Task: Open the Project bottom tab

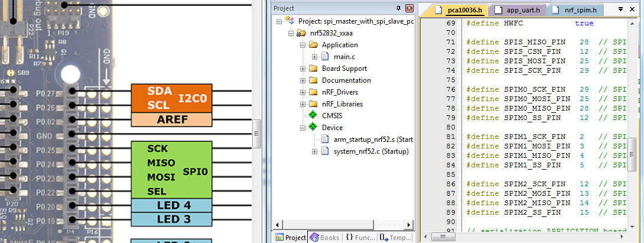Action: [290, 237]
